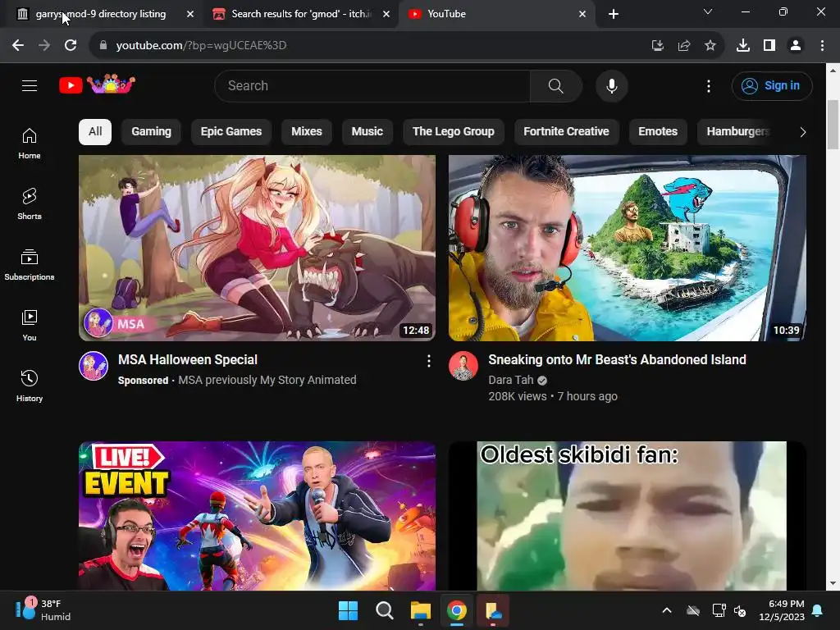This screenshot has height=630, width=840.
Task: View site information lock icon
Action: 103,46
